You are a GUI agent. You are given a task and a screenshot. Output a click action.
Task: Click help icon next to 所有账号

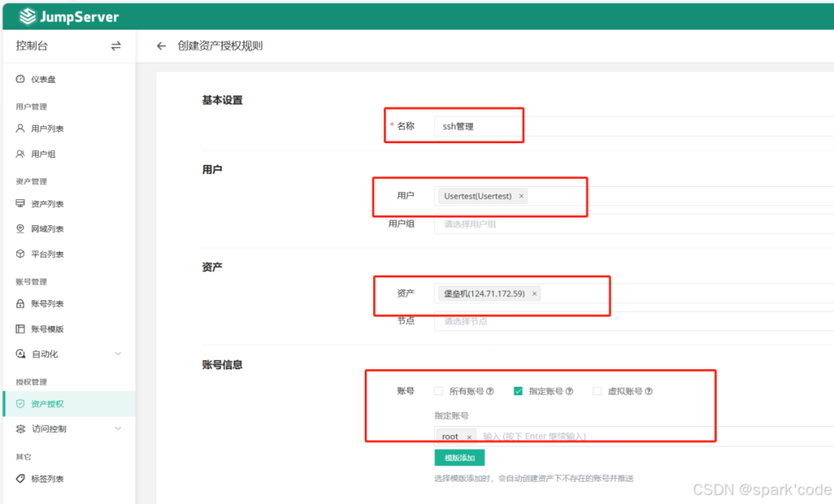(490, 391)
